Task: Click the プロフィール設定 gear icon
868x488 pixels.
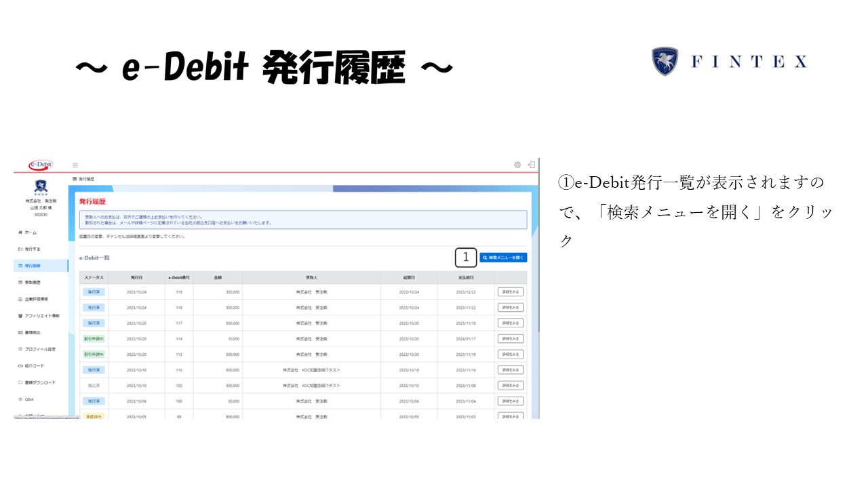Action: coord(20,349)
